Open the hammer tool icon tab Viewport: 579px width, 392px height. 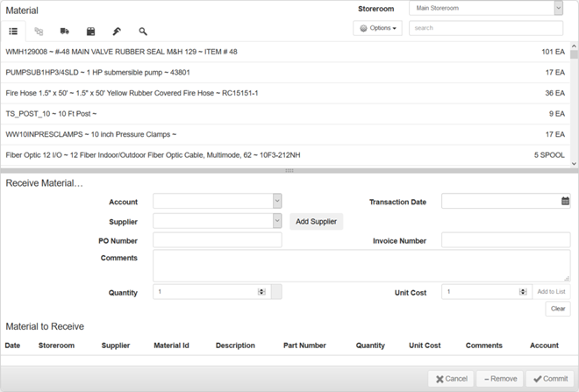tap(117, 32)
